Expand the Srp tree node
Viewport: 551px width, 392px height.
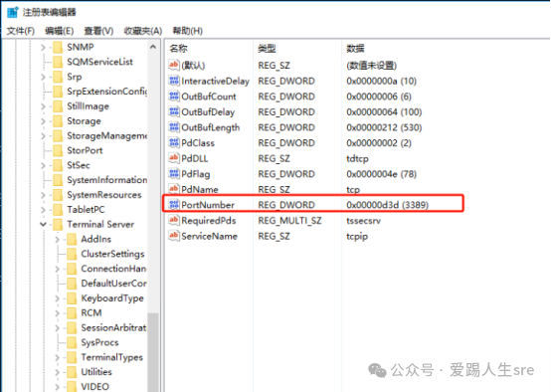coord(43,77)
